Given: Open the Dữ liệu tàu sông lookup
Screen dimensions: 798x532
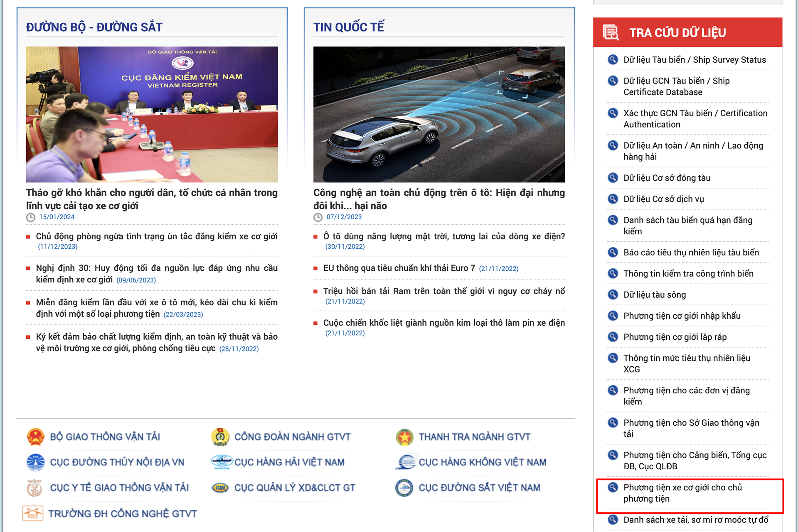Looking at the screenshot, I should tap(654, 295).
